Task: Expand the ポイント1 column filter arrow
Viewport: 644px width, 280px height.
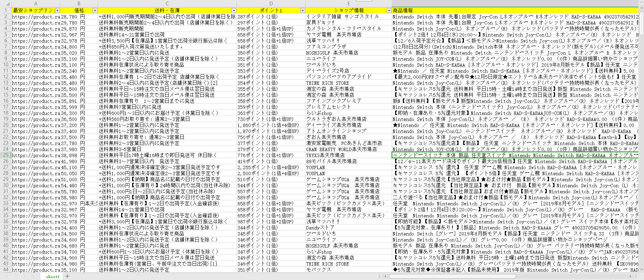Action: (x=302, y=11)
